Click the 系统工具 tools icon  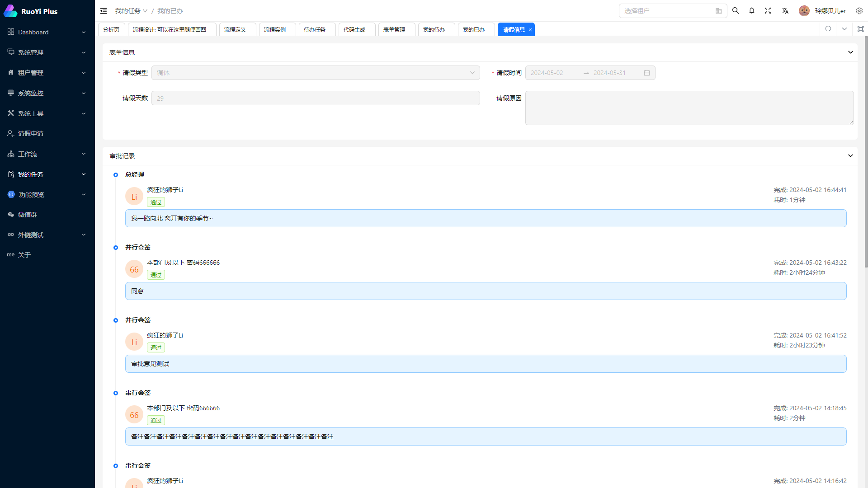coord(11,113)
